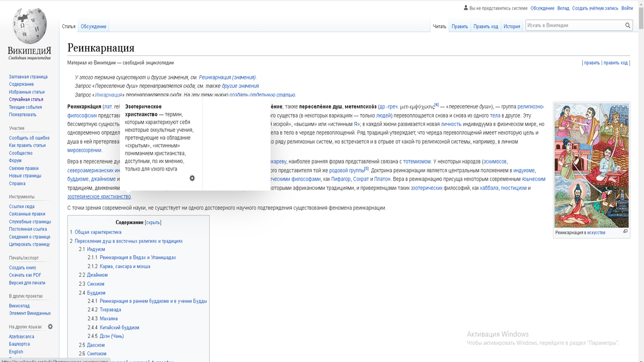Jump to Общая характеристика section
Screen dimensions: 644x362
pos(98,232)
